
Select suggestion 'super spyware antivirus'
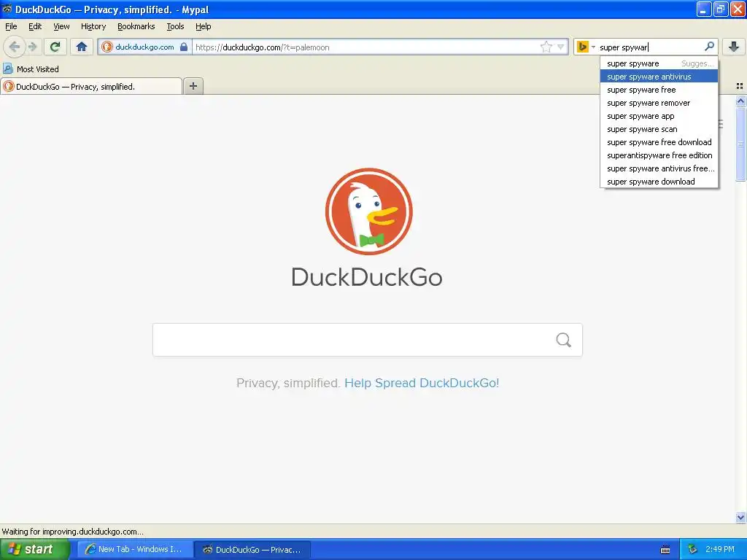pos(659,76)
